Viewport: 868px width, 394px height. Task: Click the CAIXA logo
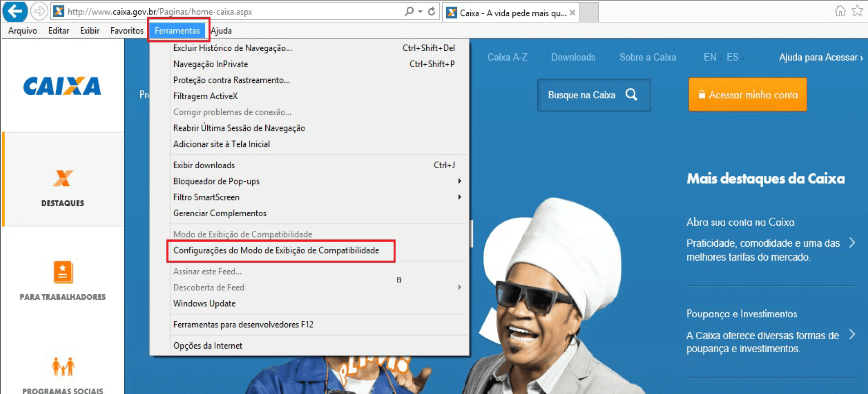click(x=62, y=86)
